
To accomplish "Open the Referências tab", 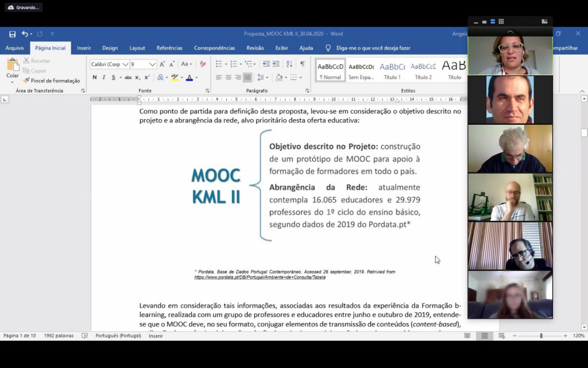I will click(x=169, y=48).
